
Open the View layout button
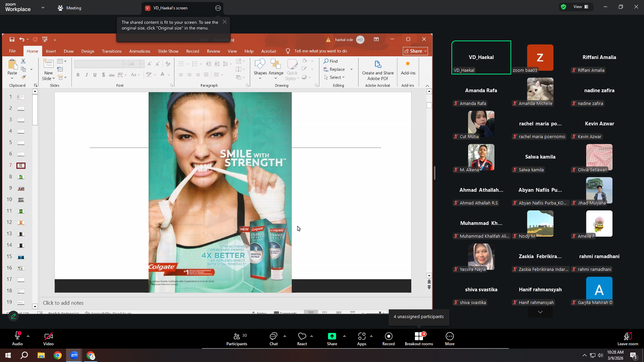click(x=581, y=7)
